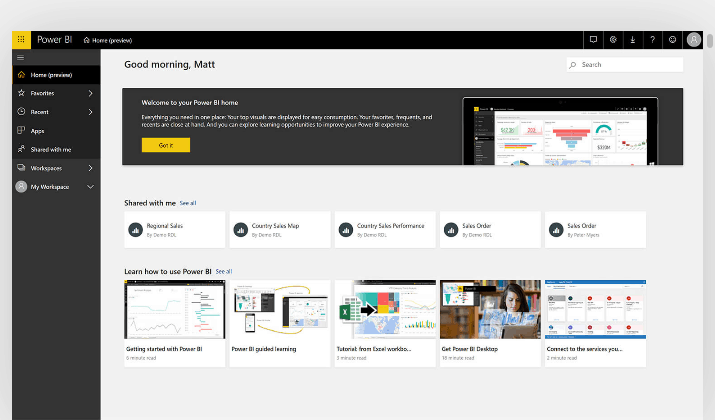Image resolution: width=715 pixels, height=420 pixels.
Task: Click the Workspaces icon in sidebar
Action: 21,168
